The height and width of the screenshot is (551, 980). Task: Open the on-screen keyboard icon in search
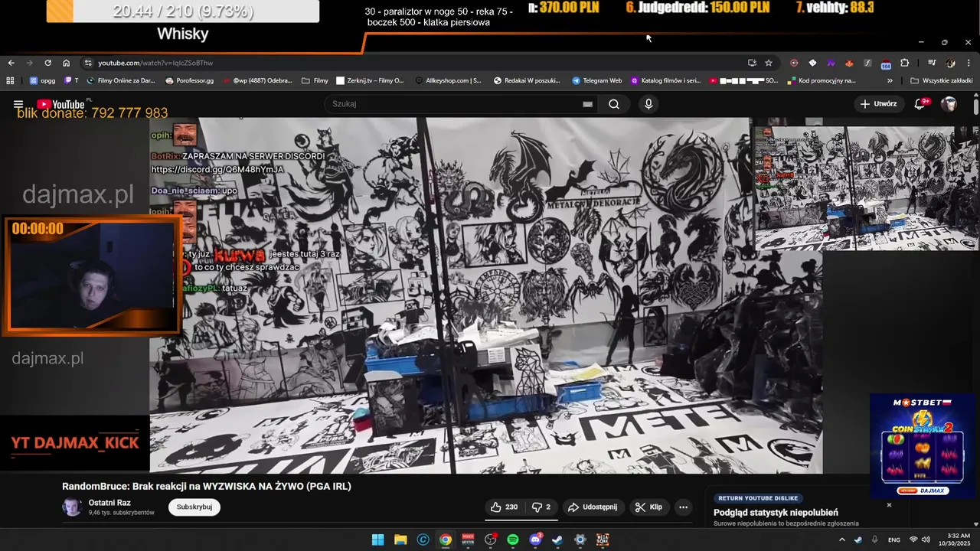point(587,104)
